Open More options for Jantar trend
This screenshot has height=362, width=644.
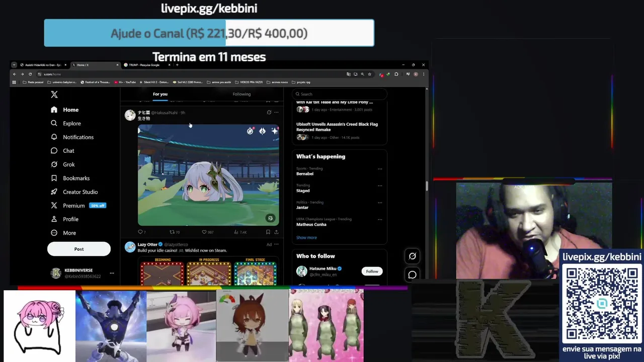click(x=380, y=203)
